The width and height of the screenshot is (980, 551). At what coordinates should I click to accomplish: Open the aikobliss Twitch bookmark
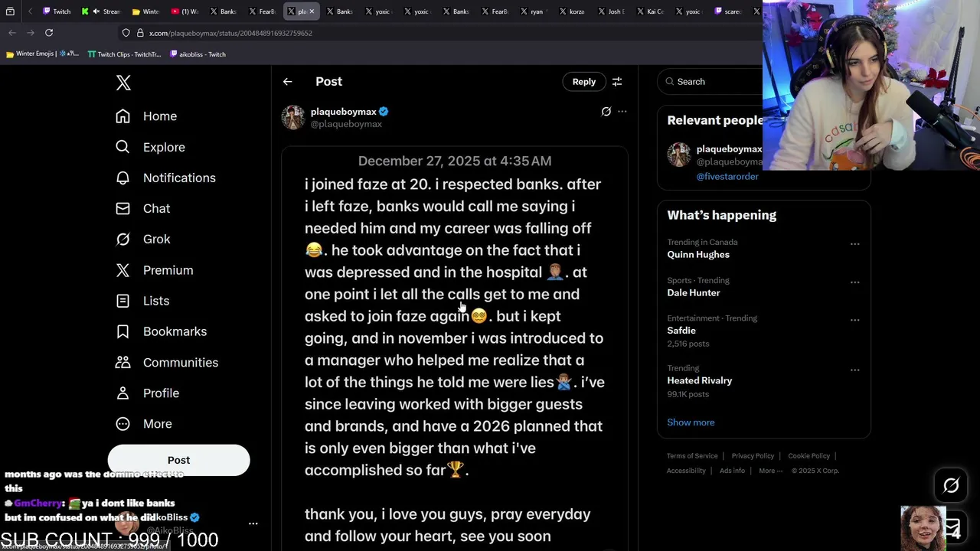pyautogui.click(x=198, y=54)
